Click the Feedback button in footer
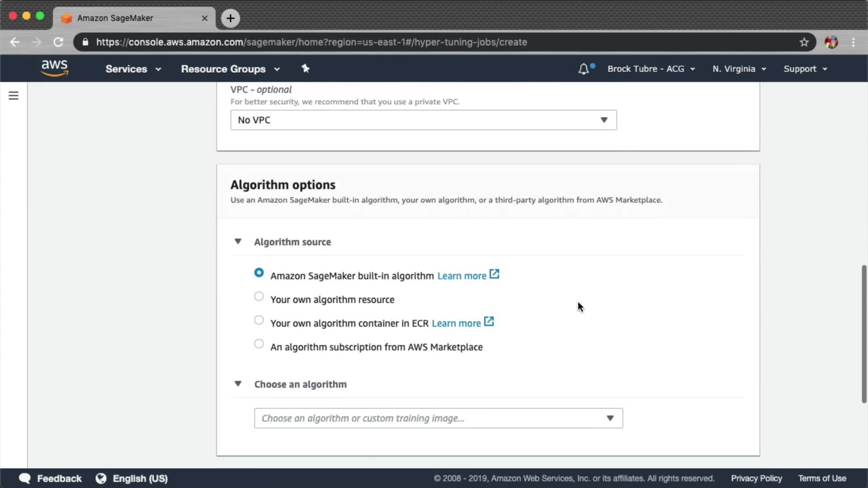This screenshot has height=488, width=868. coord(50,479)
